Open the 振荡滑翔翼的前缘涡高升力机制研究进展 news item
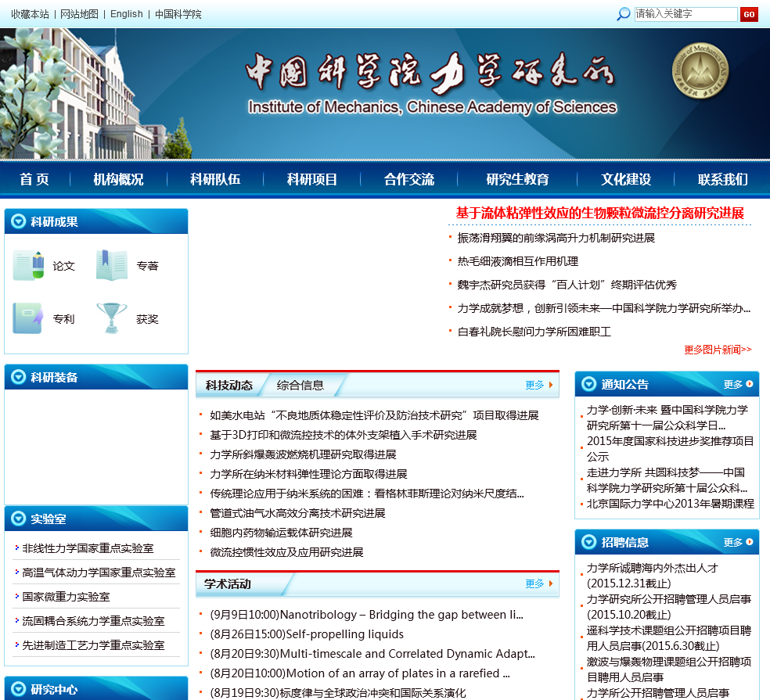This screenshot has height=700, width=770. 556,238
